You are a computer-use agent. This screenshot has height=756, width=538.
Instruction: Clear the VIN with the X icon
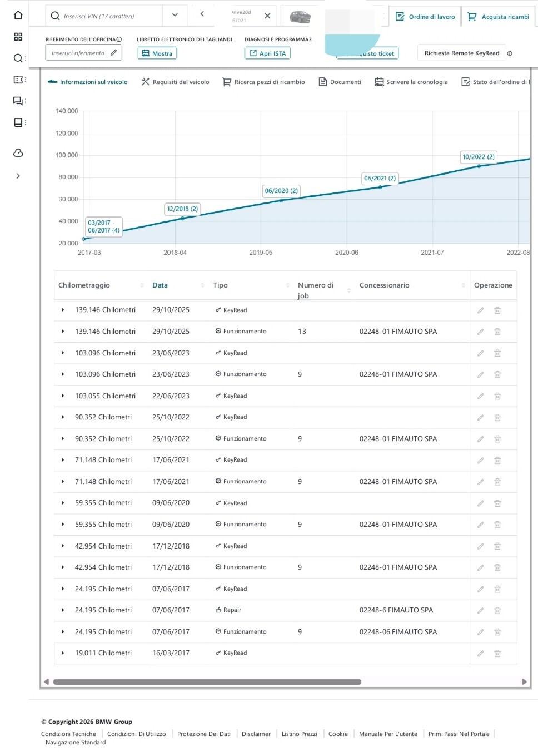click(267, 16)
